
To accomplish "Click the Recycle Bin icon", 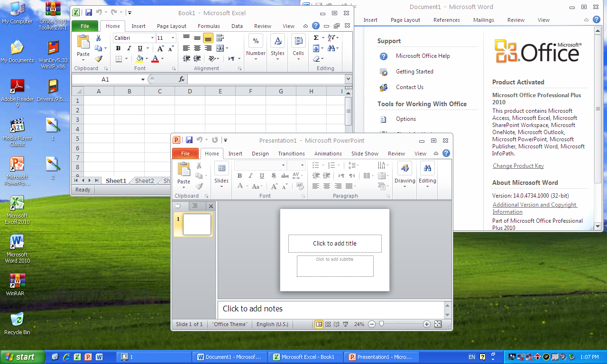I will click(x=17, y=323).
